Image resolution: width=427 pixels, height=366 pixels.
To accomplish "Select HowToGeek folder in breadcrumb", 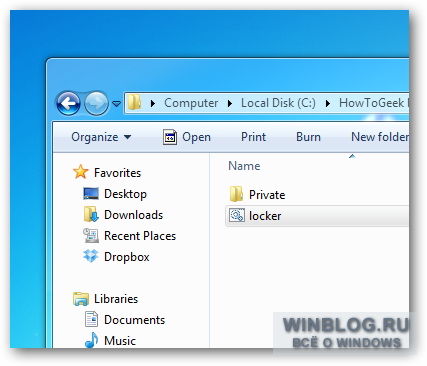I will tap(374, 103).
